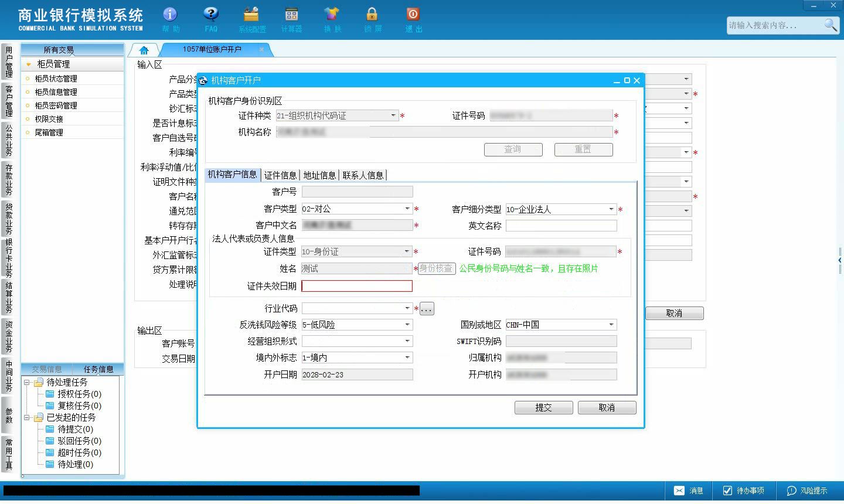Select 待处理(0) in task tree
Viewport: 844px width, 504px height.
[75, 464]
